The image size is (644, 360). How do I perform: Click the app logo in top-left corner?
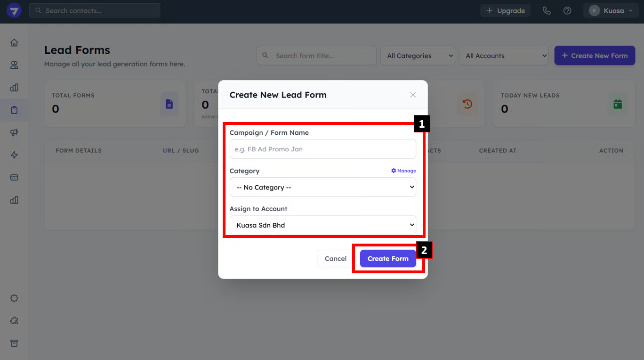point(14,10)
